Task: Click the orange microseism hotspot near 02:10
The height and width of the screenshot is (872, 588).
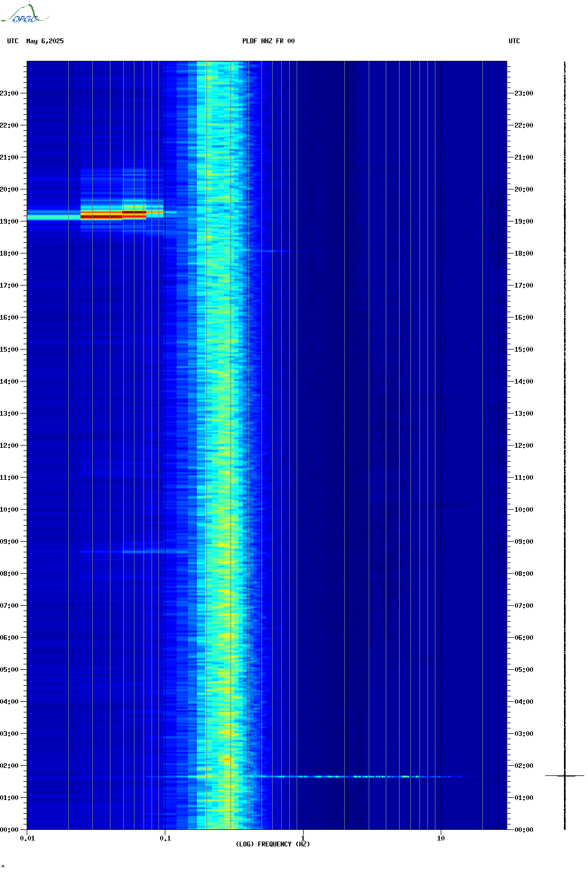Action: click(x=227, y=759)
